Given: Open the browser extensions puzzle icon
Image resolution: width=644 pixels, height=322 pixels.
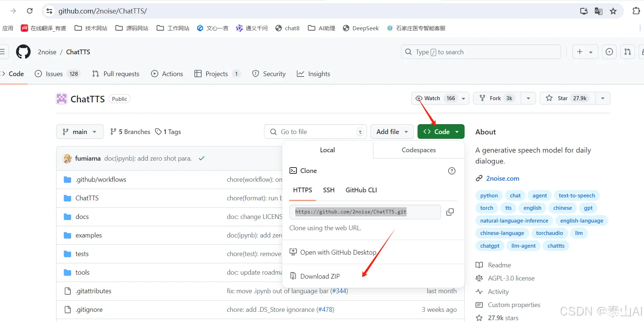Looking at the screenshot, I should pos(636,11).
